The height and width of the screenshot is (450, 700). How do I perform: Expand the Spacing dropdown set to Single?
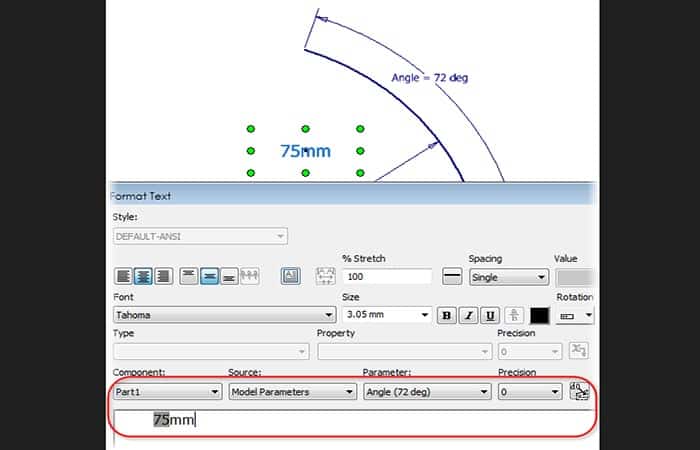(508, 277)
